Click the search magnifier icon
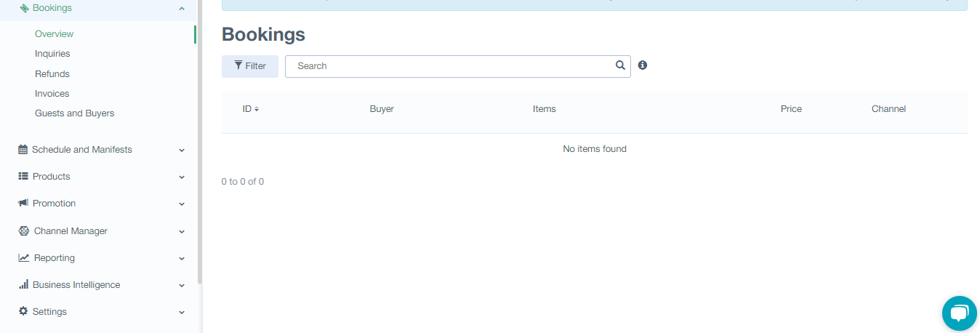 620,65
